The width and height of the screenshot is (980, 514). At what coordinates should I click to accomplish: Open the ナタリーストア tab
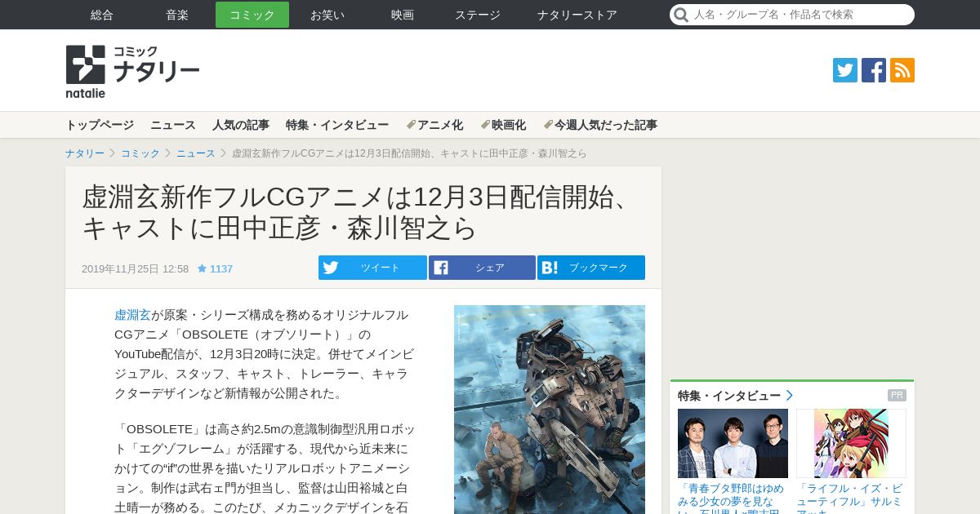[x=577, y=15]
